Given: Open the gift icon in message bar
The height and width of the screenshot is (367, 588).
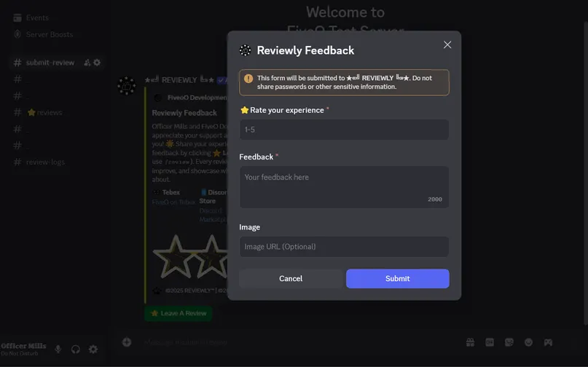Looking at the screenshot, I should tap(470, 342).
